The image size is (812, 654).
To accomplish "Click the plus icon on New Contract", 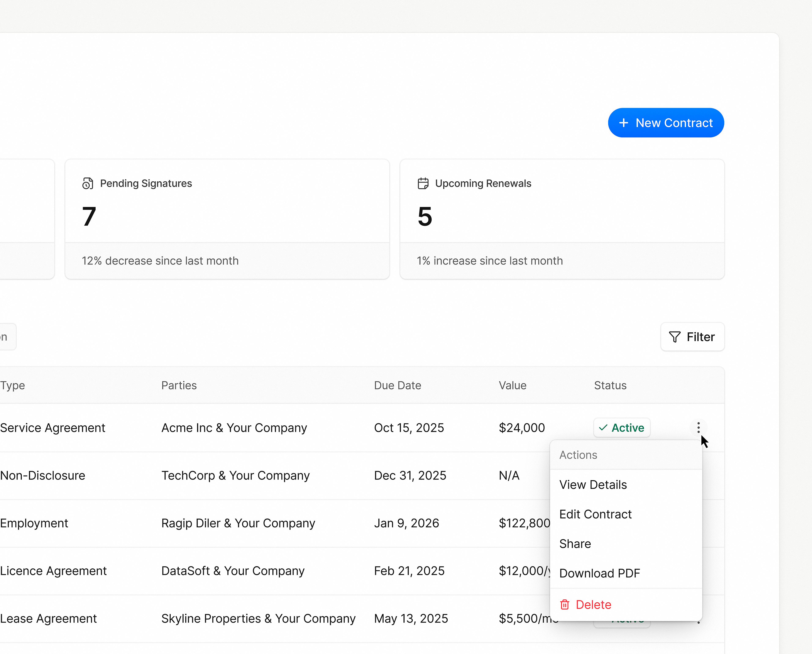I will tap(624, 122).
